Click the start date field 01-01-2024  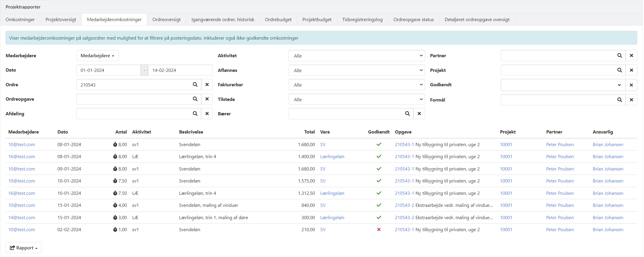click(109, 70)
